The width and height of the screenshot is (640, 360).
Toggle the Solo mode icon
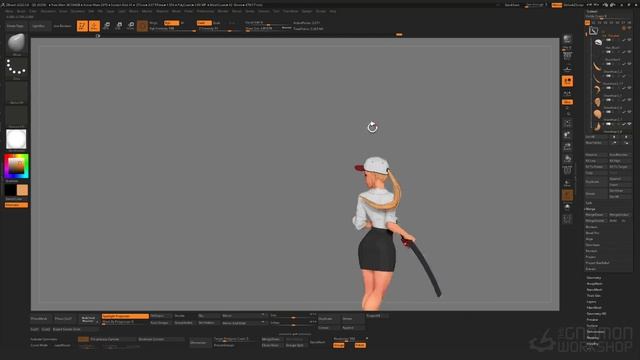click(x=567, y=207)
